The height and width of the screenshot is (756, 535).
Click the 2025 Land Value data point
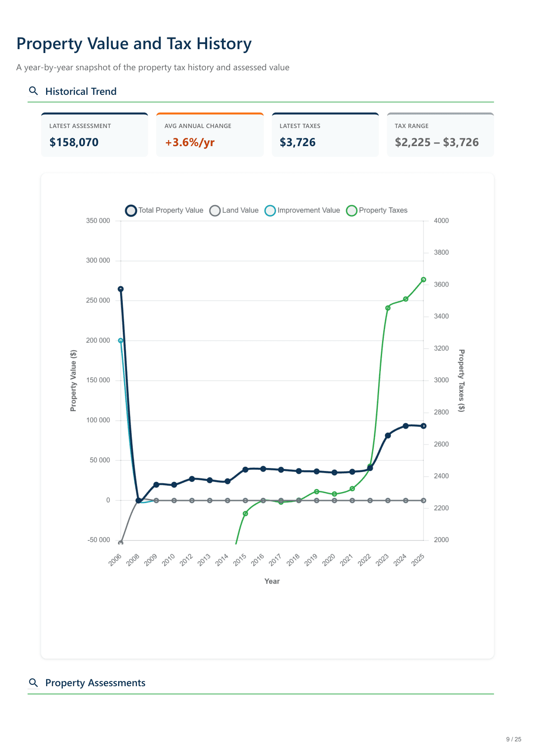[423, 500]
